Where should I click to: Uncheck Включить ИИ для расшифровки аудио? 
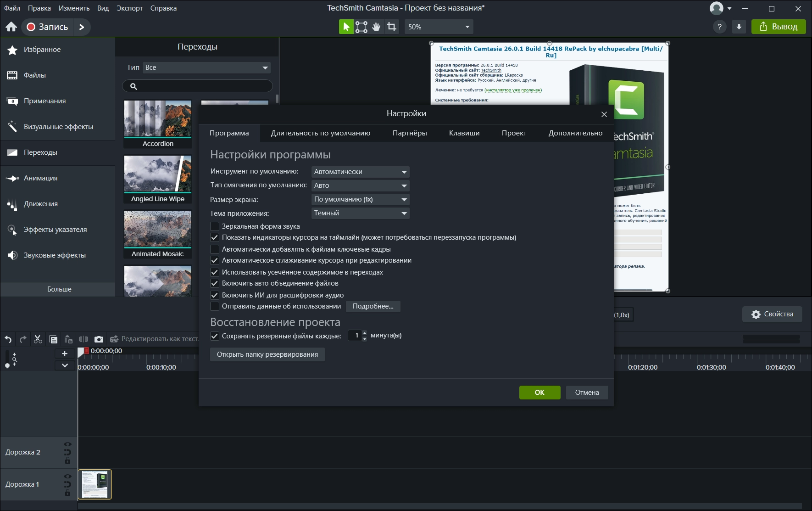pyautogui.click(x=214, y=295)
